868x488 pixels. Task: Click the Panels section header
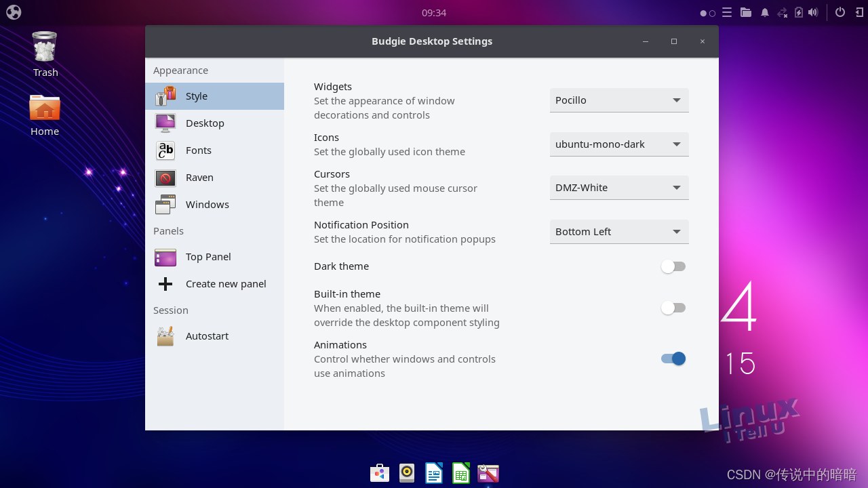pos(168,231)
